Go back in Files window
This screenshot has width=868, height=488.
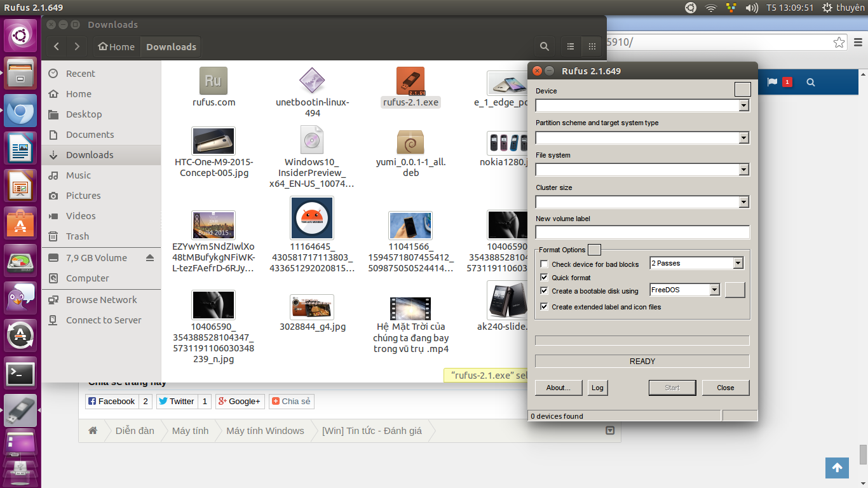coord(57,46)
